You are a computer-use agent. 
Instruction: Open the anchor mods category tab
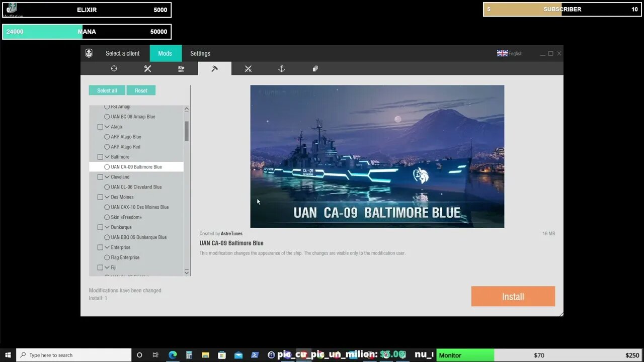(x=282, y=68)
